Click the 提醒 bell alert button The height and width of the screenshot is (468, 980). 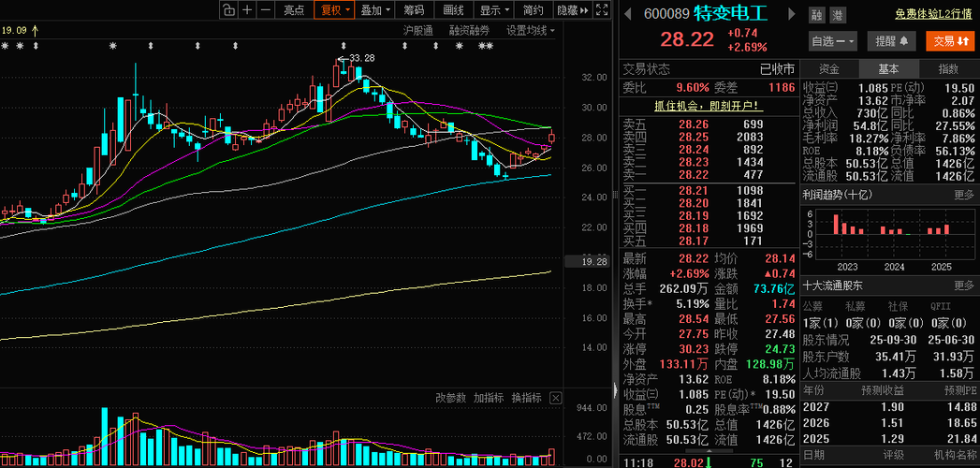892,41
